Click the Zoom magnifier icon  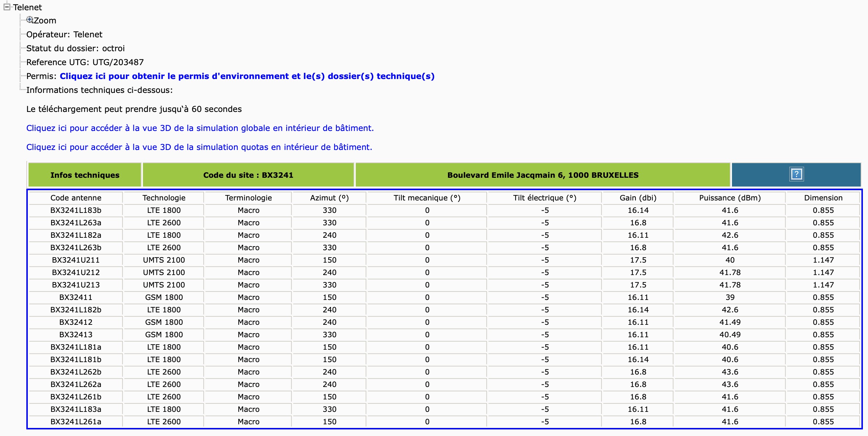30,20
